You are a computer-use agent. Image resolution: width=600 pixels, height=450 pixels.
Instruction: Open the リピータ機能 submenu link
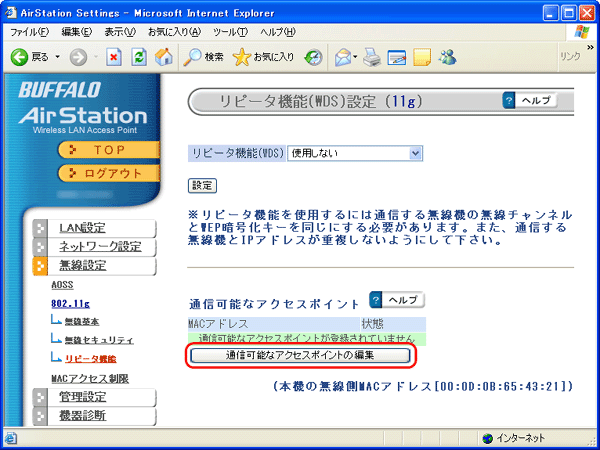pos(91,359)
